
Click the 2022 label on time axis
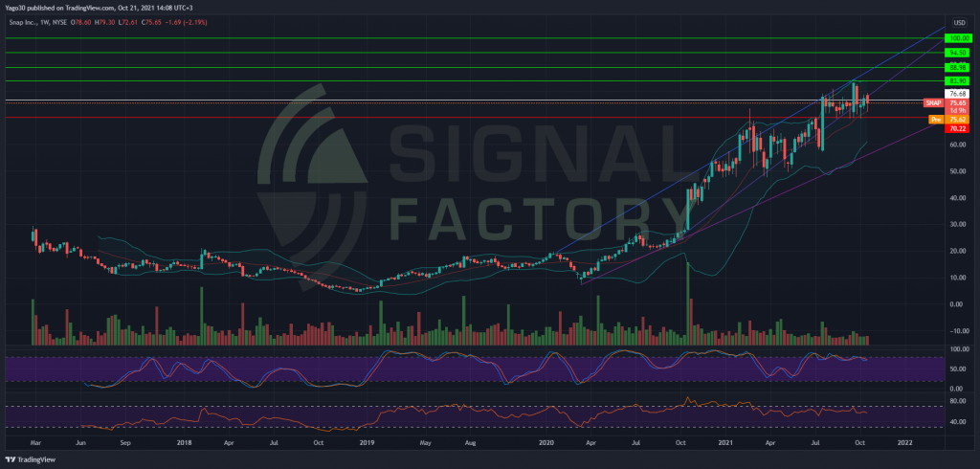coord(904,443)
